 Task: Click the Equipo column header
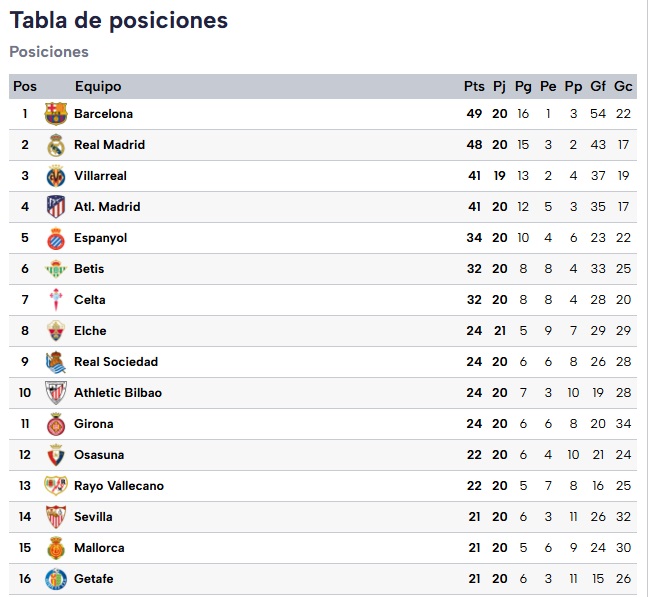[x=98, y=87]
